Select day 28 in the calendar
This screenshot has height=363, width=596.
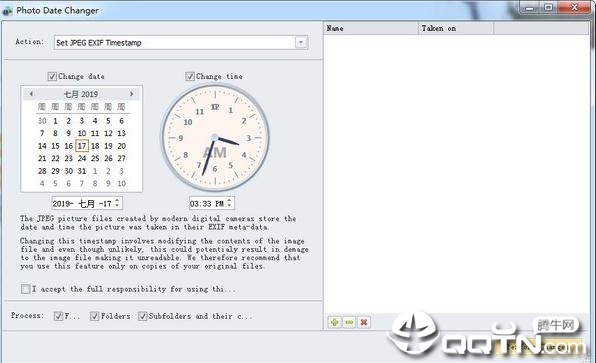pyautogui.click(x=42, y=171)
